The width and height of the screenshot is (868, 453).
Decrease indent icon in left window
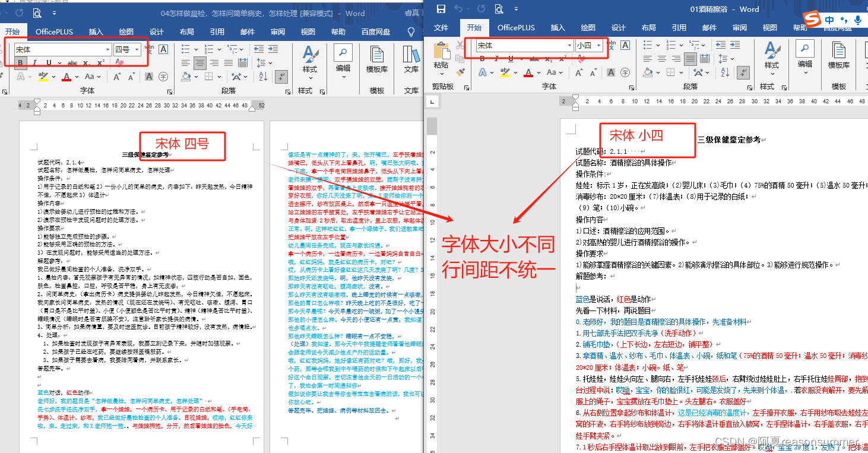259,49
